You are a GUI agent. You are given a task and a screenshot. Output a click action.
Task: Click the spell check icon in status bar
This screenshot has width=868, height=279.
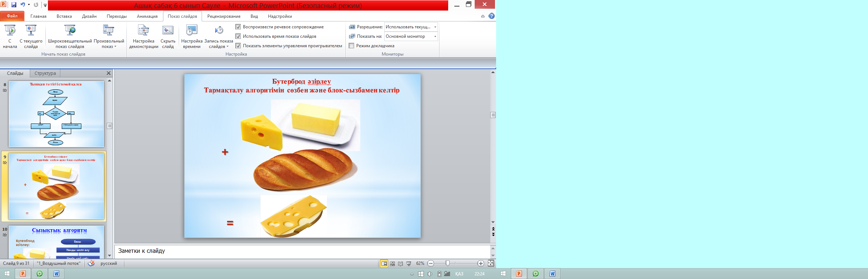[x=91, y=263]
